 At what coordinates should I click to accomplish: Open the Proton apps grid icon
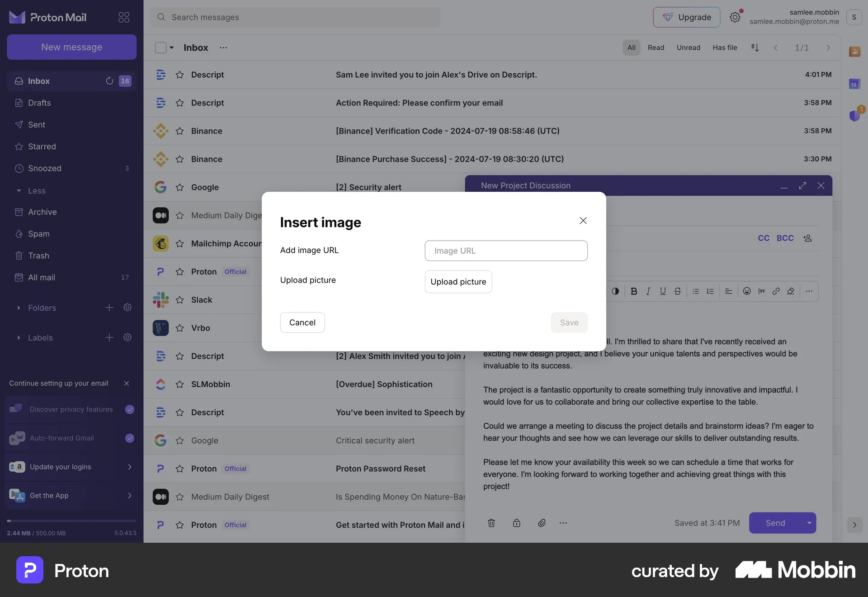tap(123, 17)
